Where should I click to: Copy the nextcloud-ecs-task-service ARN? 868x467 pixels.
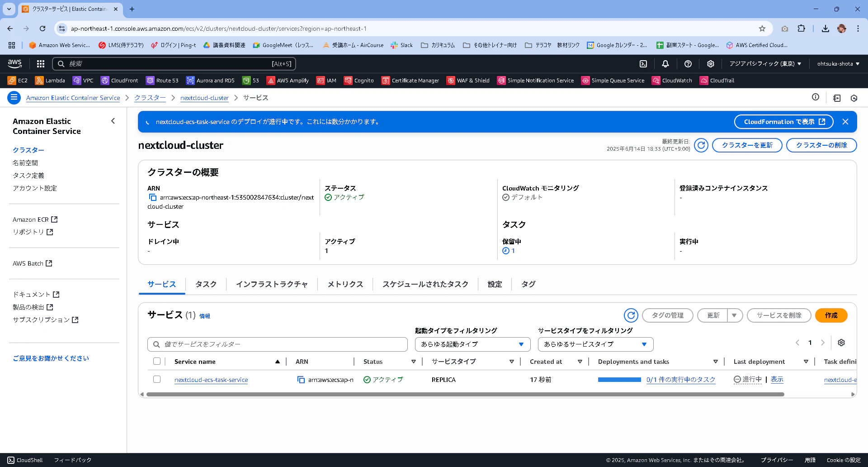point(301,380)
